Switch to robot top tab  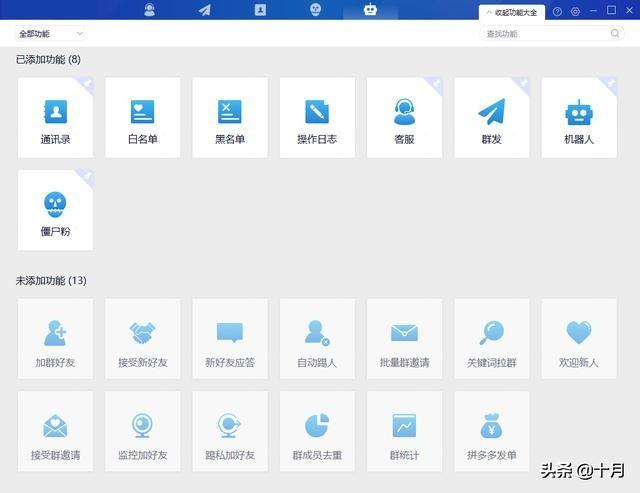click(x=370, y=9)
